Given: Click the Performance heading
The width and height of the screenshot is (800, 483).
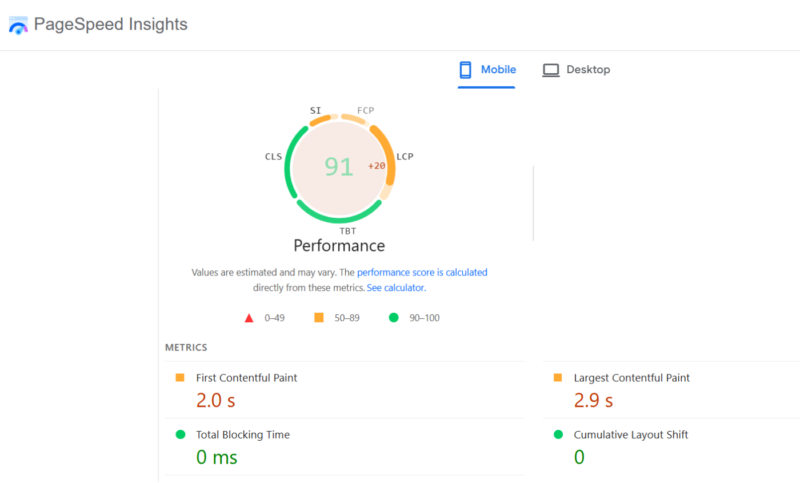Looking at the screenshot, I should (x=339, y=245).
